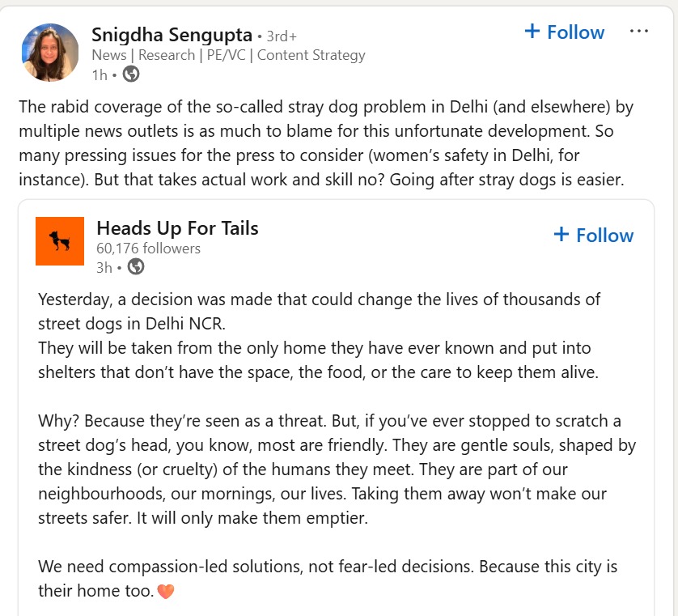
Task: Open the Heads Up For Tails page name
Action: coord(177,228)
